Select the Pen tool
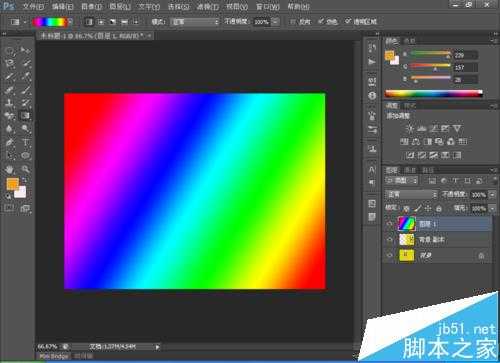This screenshot has height=363, width=500. click(9, 142)
